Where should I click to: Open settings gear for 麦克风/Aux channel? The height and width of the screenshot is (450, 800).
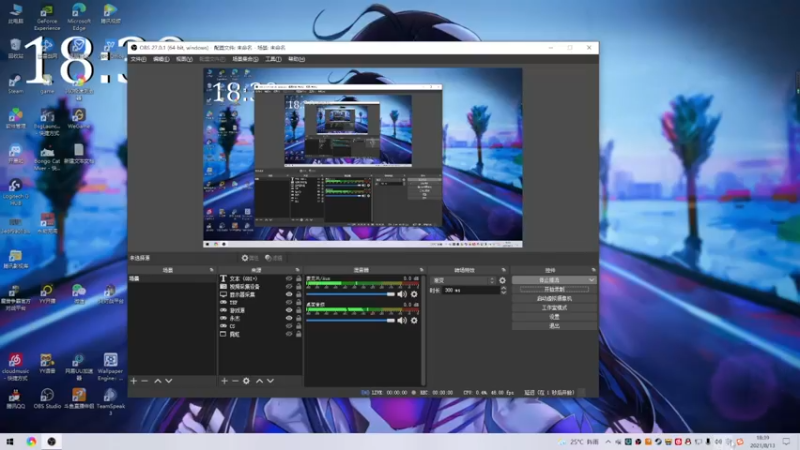(x=414, y=294)
